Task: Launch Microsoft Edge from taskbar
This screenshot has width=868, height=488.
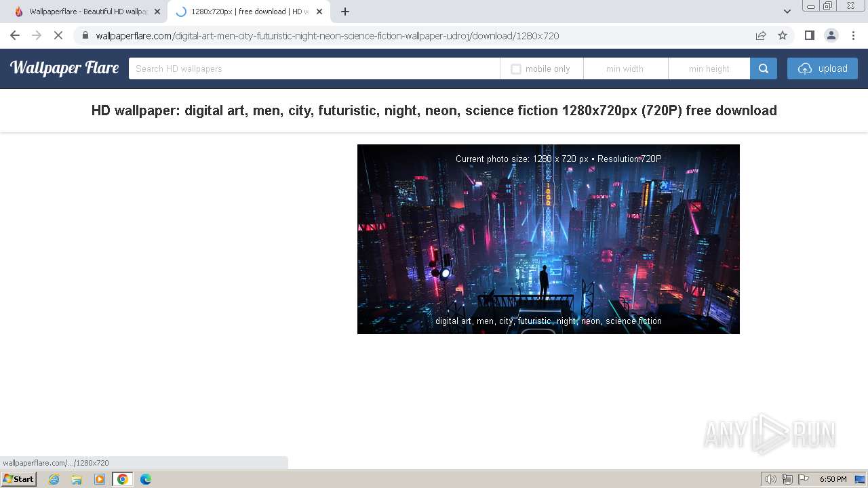Action: 146,479
